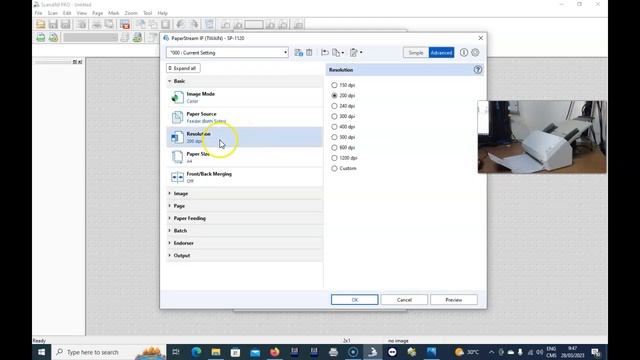Click the Windows Start button

tap(42, 352)
